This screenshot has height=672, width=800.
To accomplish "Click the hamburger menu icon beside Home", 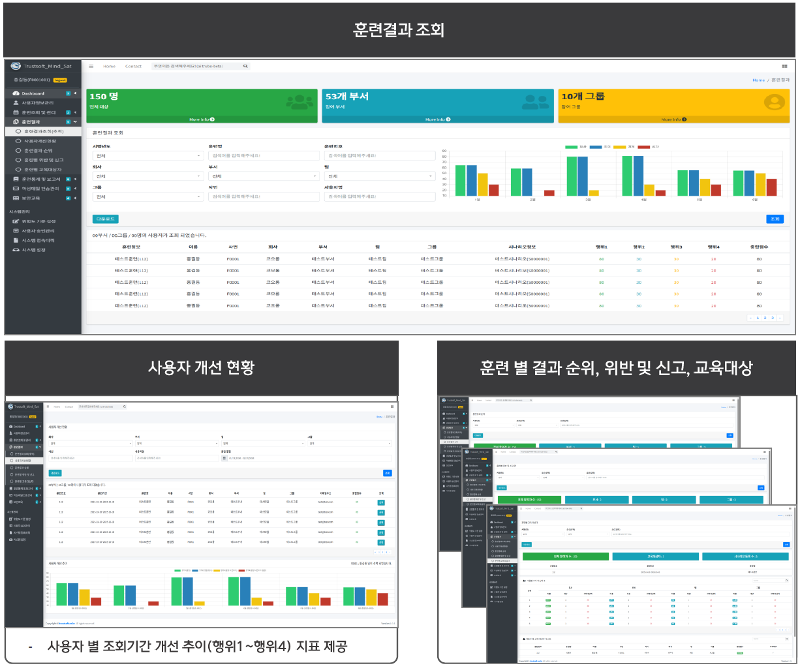I will click(x=91, y=66).
